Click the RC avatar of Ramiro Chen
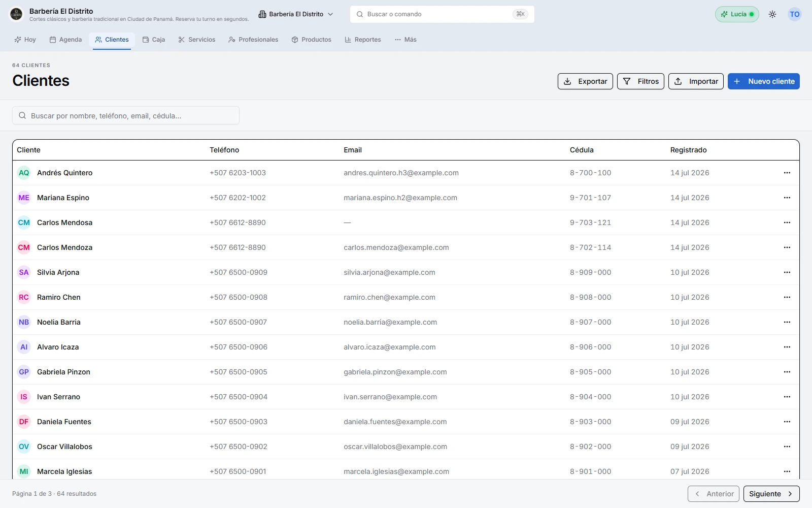Image resolution: width=812 pixels, height=508 pixels. tap(24, 297)
